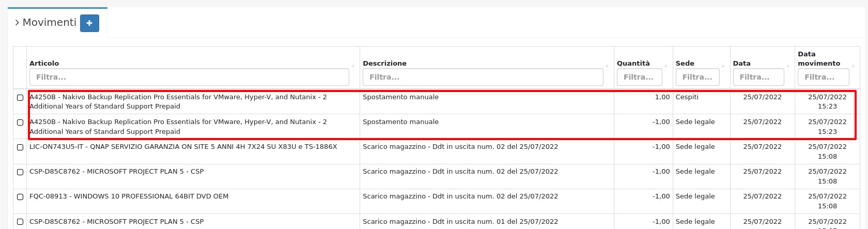Sort by the Descrizione column arrows
The height and width of the screenshot is (229, 868).
tap(607, 66)
